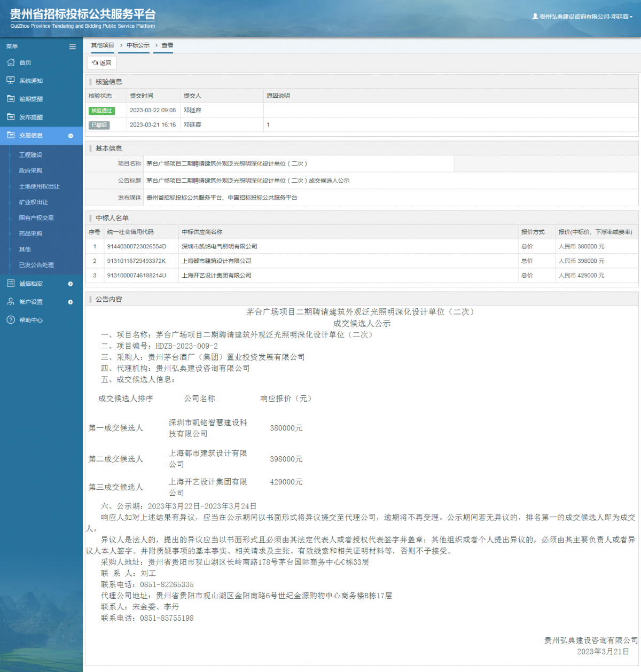
Task: Click the 统一社会信用代码 column header
Action: coord(130,232)
